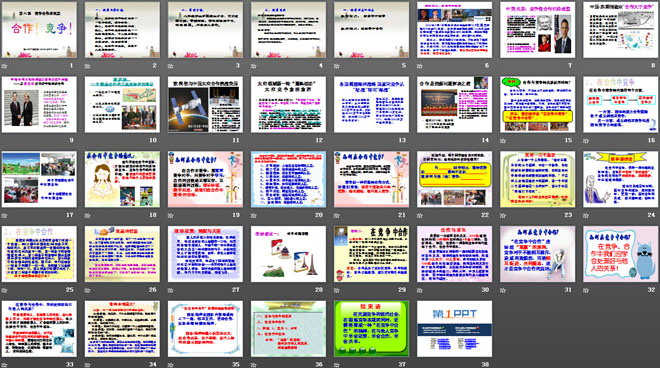The height and width of the screenshot is (368, 660).
Task: Select slide 28 thumbnail with landmark models
Action: [288, 254]
